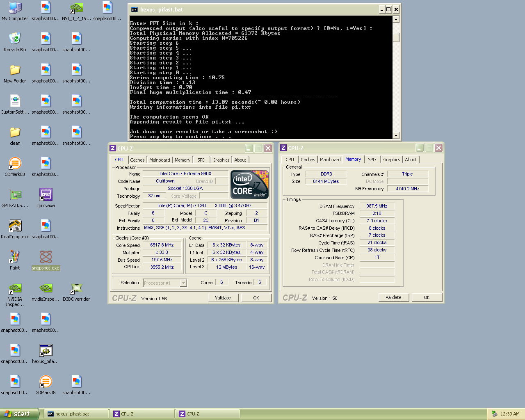The height and width of the screenshot is (420, 525).
Task: Launch RealTemp.exe from the desktop
Action: [x=15, y=226]
